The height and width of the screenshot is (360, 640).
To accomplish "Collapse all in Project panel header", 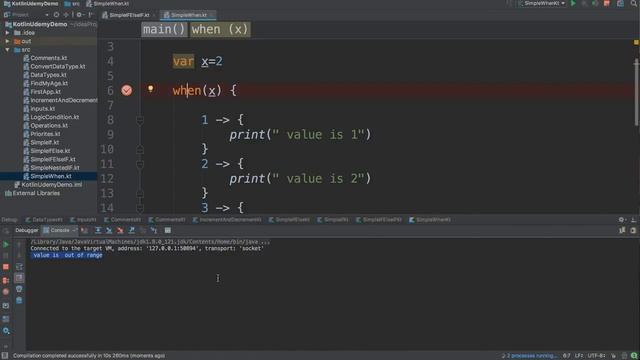I will tap(67, 15).
